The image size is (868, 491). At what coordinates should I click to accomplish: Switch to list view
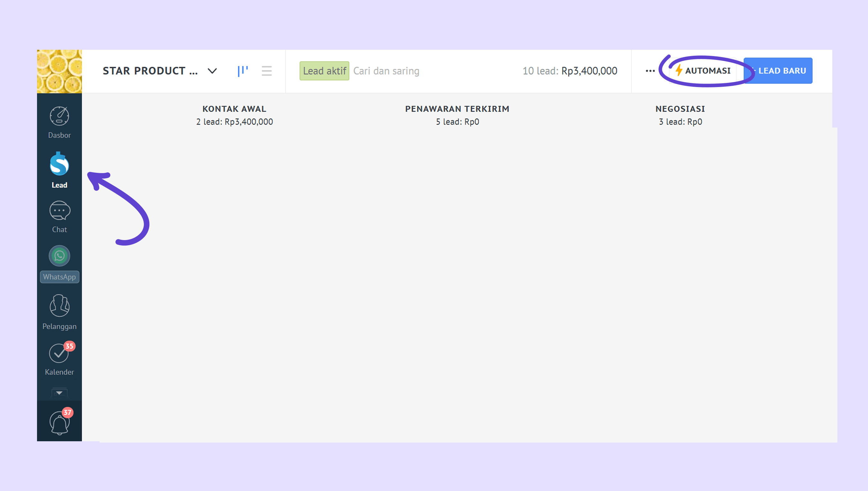tap(266, 71)
